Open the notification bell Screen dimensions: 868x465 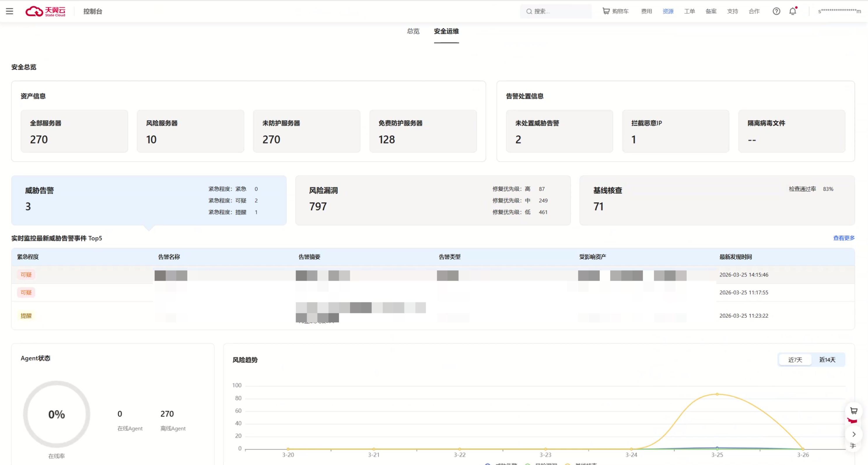click(x=792, y=11)
